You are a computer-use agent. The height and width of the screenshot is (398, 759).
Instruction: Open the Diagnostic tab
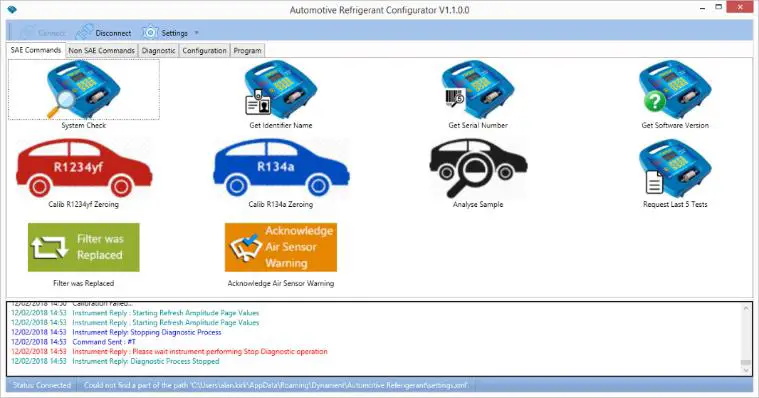158,50
